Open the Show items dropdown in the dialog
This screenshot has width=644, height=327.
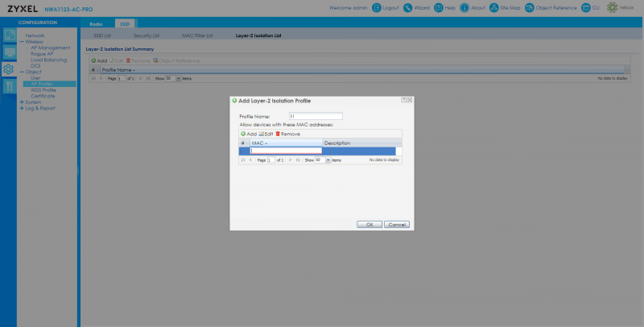coord(328,159)
